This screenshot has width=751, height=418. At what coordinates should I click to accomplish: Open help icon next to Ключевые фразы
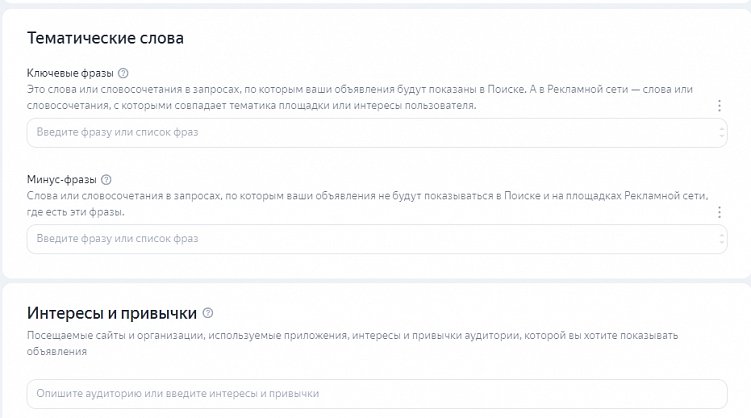123,73
